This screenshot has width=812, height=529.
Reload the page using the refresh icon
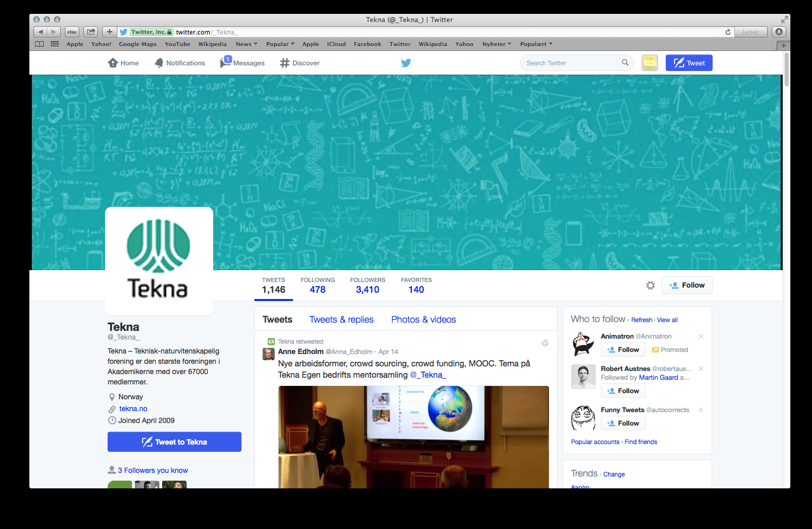(x=728, y=32)
